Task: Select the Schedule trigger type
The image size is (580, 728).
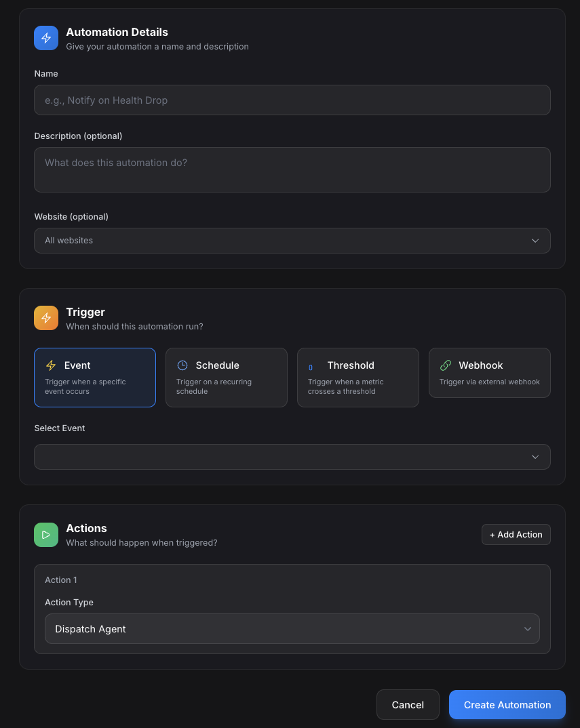Action: (x=227, y=377)
